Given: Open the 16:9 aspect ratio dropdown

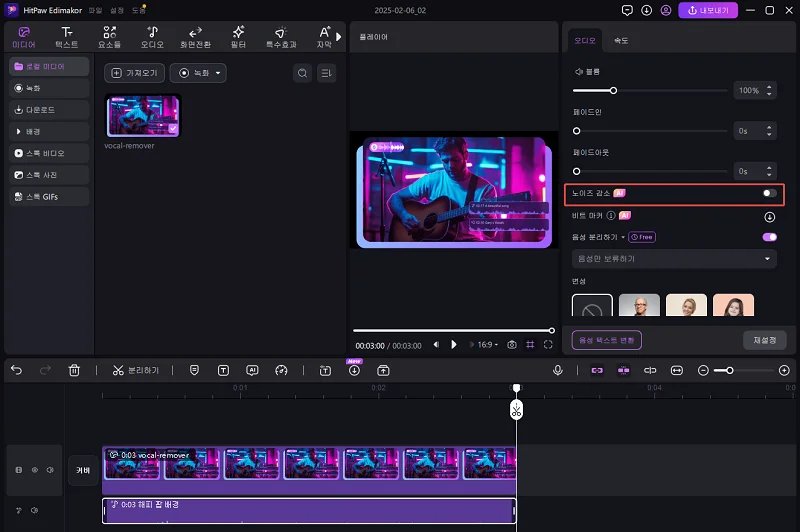Looking at the screenshot, I should (487, 345).
